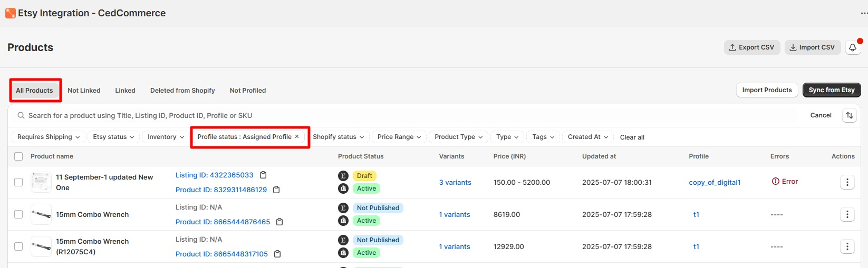The height and width of the screenshot is (268, 868).
Task: Click updated timestamp 2025-07-07 18:00:31
Action: pos(617,182)
